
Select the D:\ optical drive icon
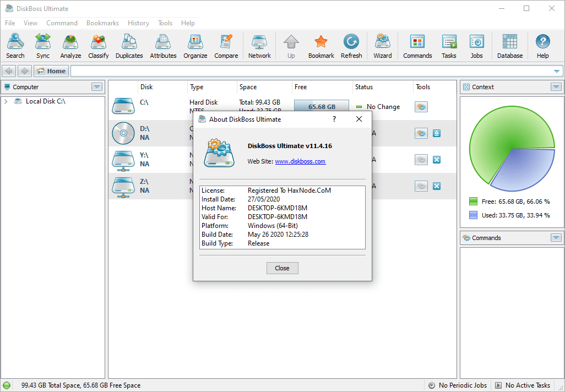click(123, 133)
